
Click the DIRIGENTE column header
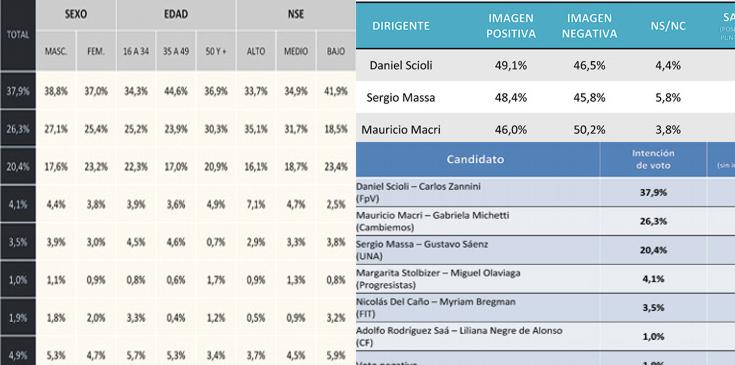[401, 26]
